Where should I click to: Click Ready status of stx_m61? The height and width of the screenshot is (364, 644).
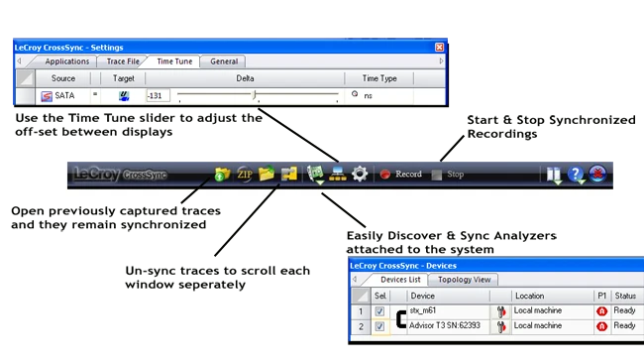624,310
